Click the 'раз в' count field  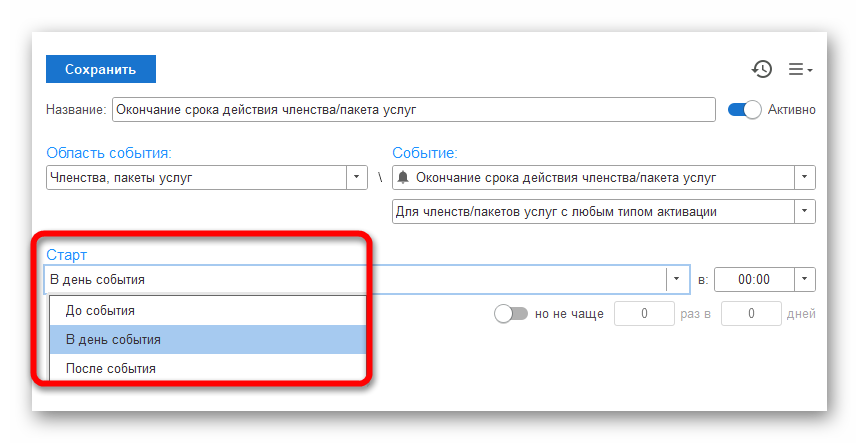[x=644, y=314]
